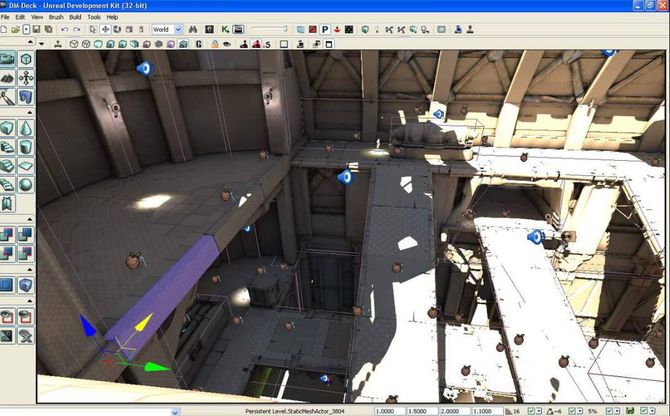The height and width of the screenshot is (416, 670).
Task: Collapse the CSG section arrow
Action: tap(29, 219)
